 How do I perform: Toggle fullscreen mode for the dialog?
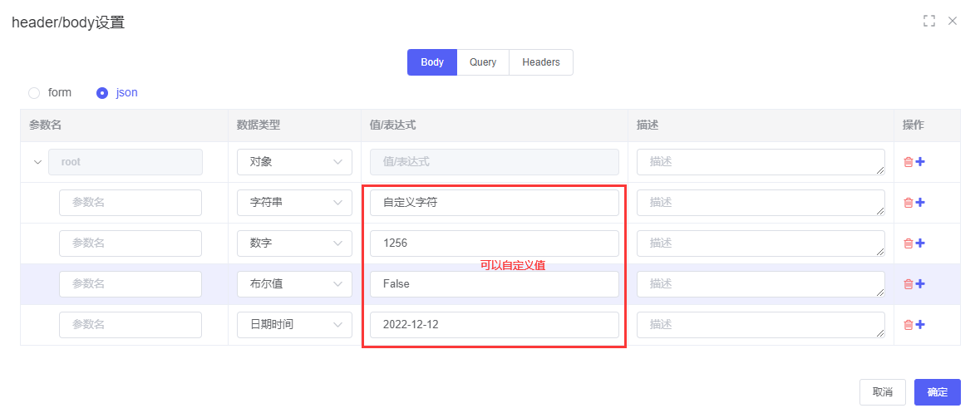point(929,21)
